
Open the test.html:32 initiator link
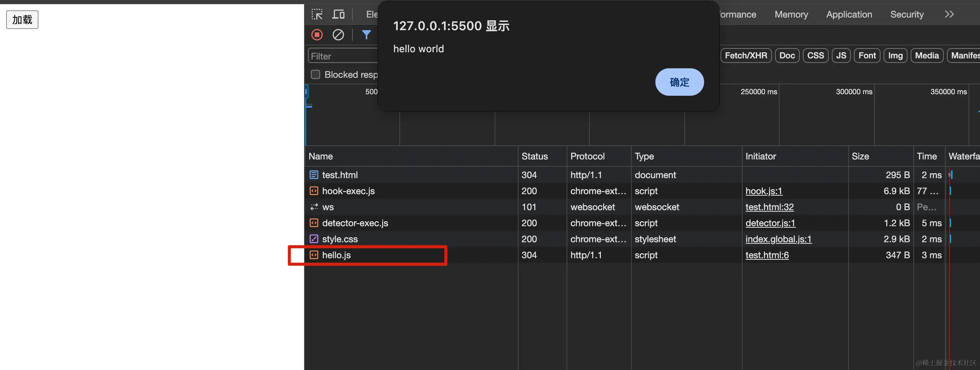(770, 207)
